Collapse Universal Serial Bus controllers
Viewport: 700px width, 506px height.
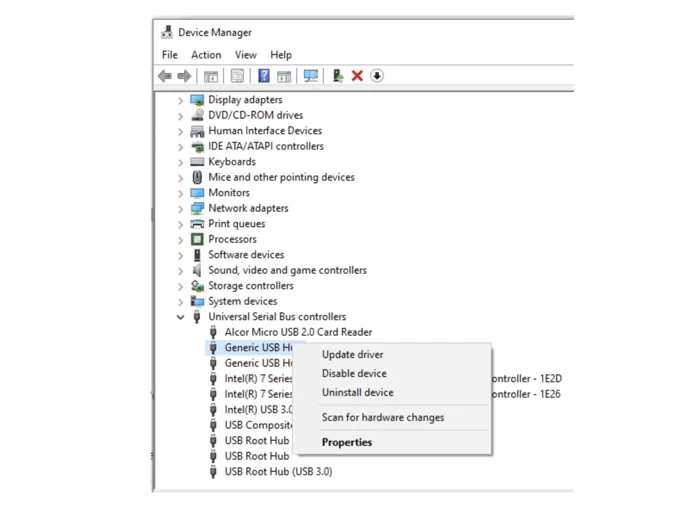[x=181, y=317]
